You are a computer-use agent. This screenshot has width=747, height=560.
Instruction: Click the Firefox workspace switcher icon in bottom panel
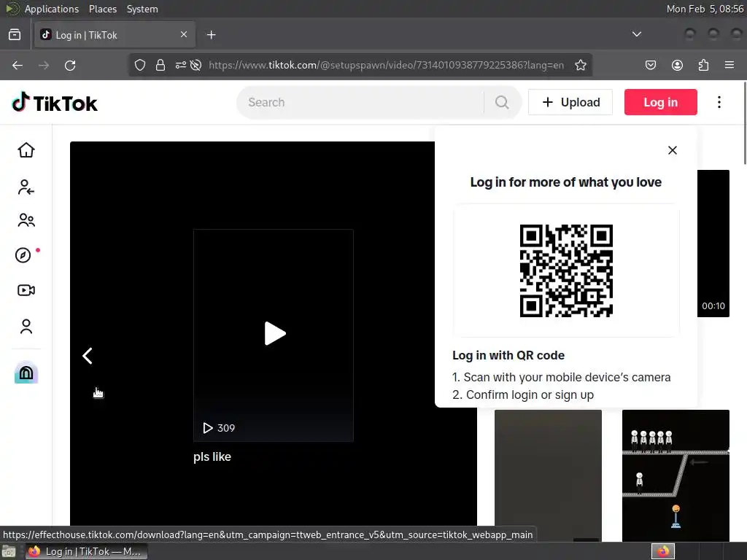(662, 551)
